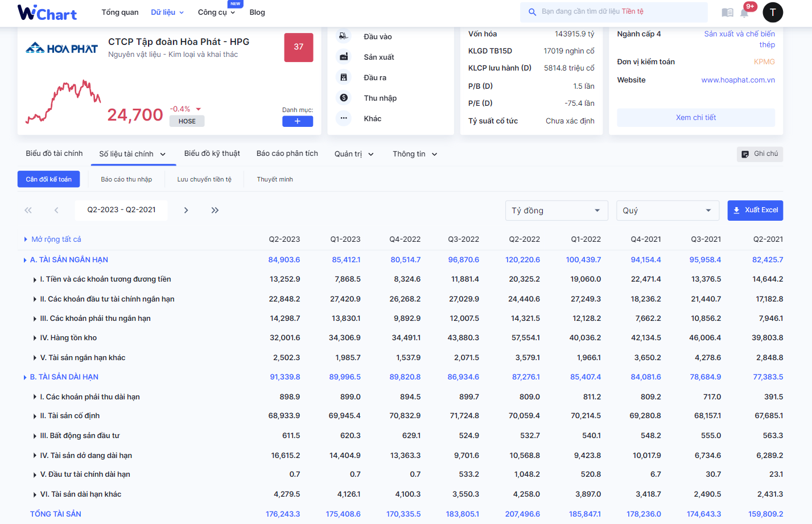Open the user avatar T menu

point(773,12)
